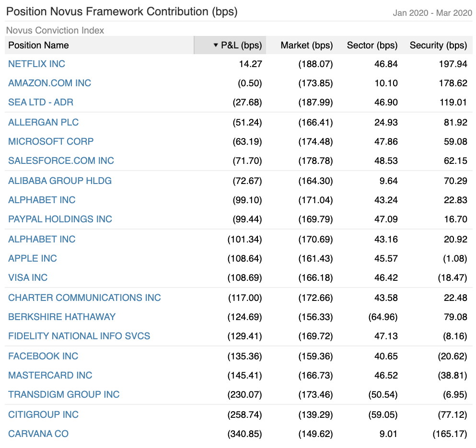Sort by the Sector (bps) column header
Image resolution: width=476 pixels, height=448 pixels.
tap(372, 45)
